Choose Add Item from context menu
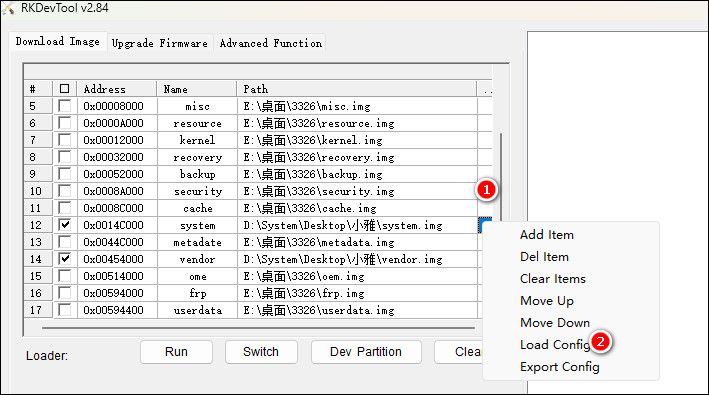The height and width of the screenshot is (395, 709). coord(547,235)
